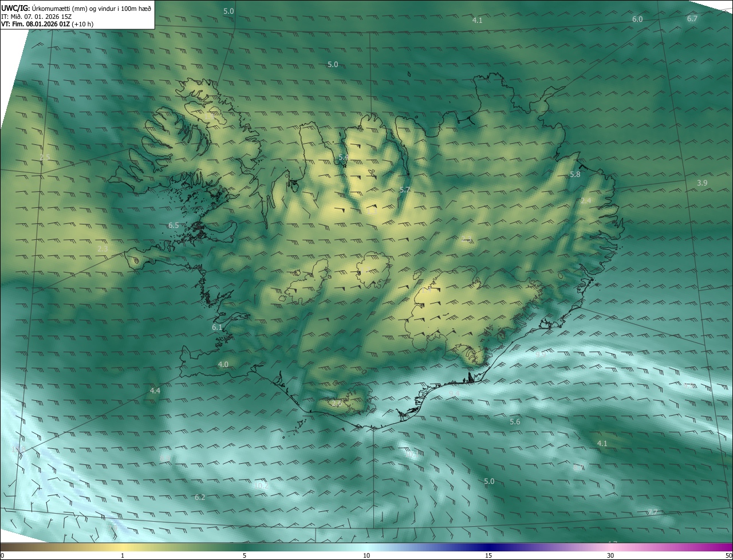733x560 pixels.
Task: Click the 6.1 value label
Action: [x=217, y=328]
